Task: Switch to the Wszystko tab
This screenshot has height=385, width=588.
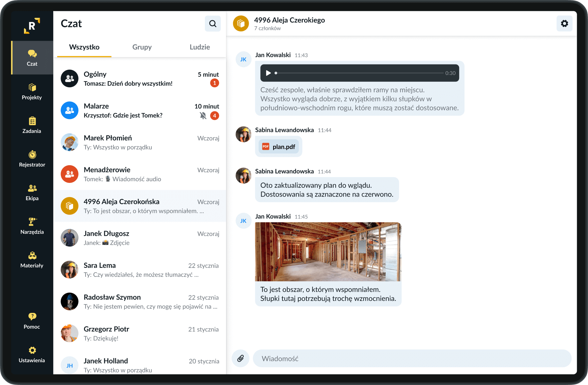Action: pos(84,47)
